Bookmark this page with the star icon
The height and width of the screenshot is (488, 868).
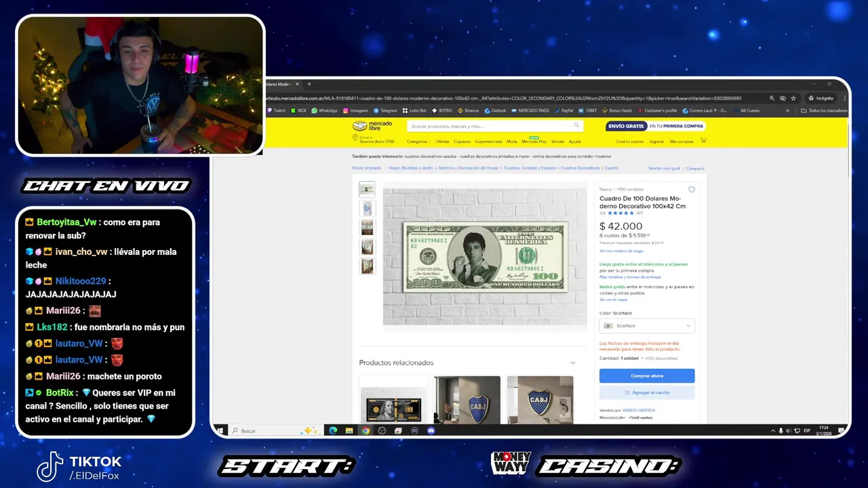pos(793,98)
